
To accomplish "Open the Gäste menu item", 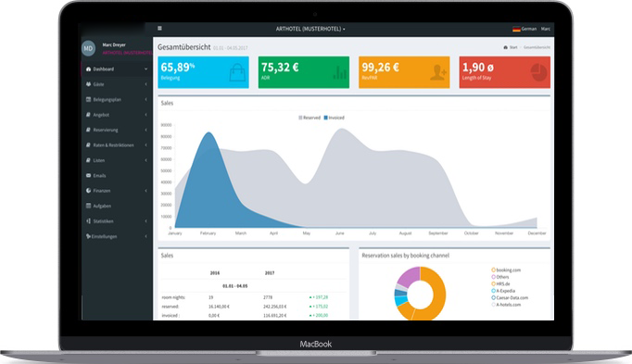I will (x=117, y=84).
